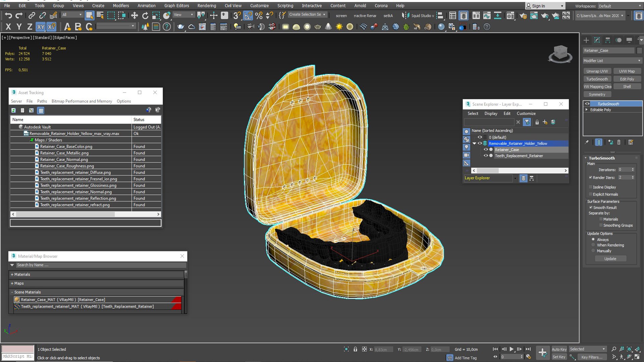Click the Redo arrow in main toolbar

click(19, 15)
